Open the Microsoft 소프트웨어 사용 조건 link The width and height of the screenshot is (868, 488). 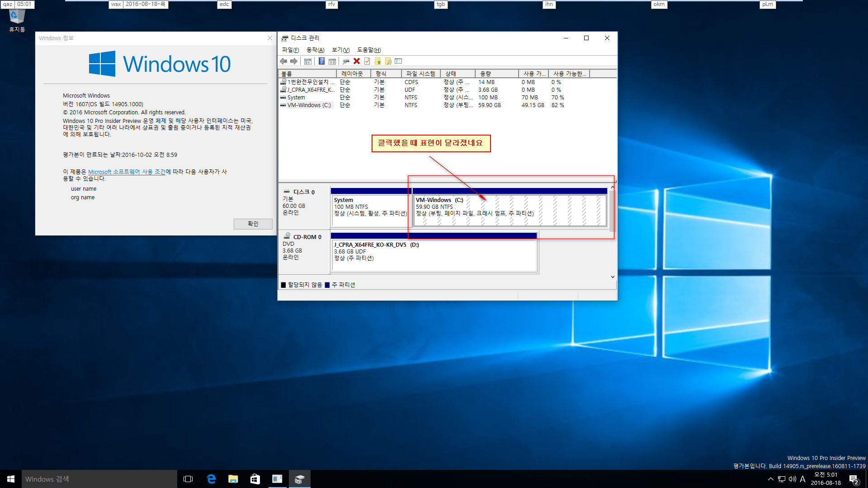pos(127,172)
